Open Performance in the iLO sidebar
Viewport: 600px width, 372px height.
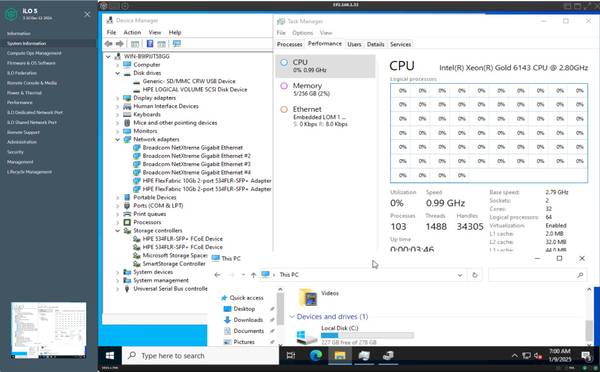click(x=20, y=103)
